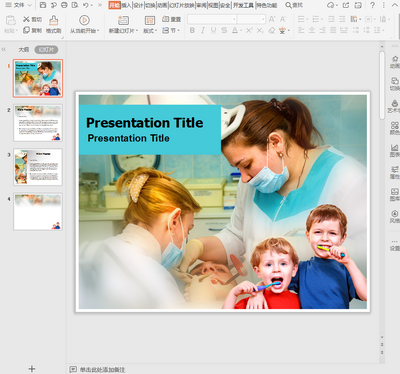Click the decrease indent icon
The image size is (400, 374).
[331, 19]
